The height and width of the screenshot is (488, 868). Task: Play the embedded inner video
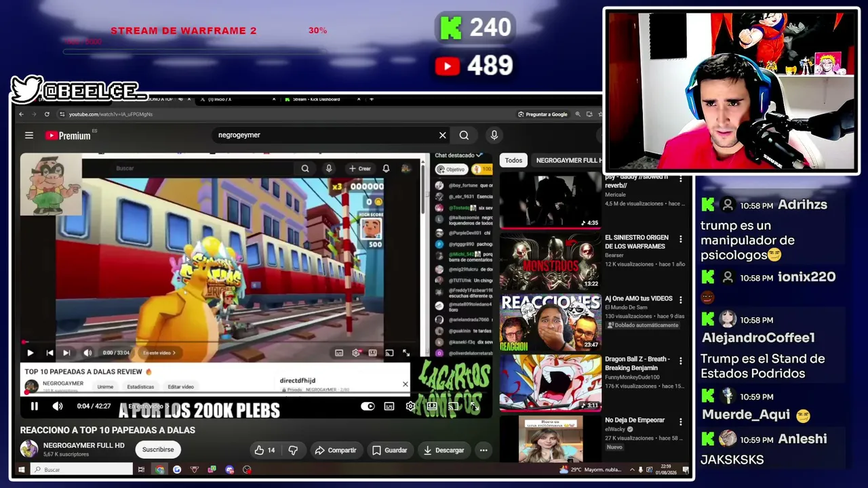coord(30,353)
